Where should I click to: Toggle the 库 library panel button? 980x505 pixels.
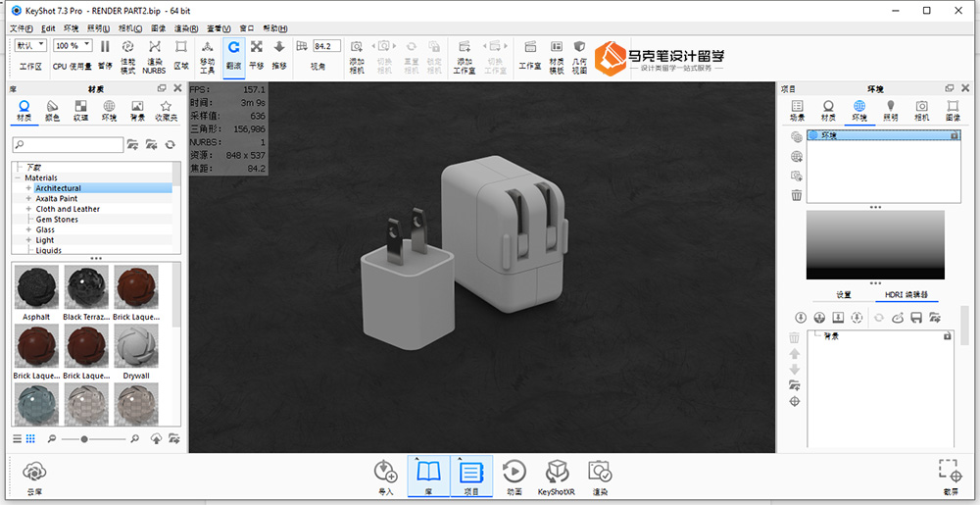pyautogui.click(x=429, y=477)
